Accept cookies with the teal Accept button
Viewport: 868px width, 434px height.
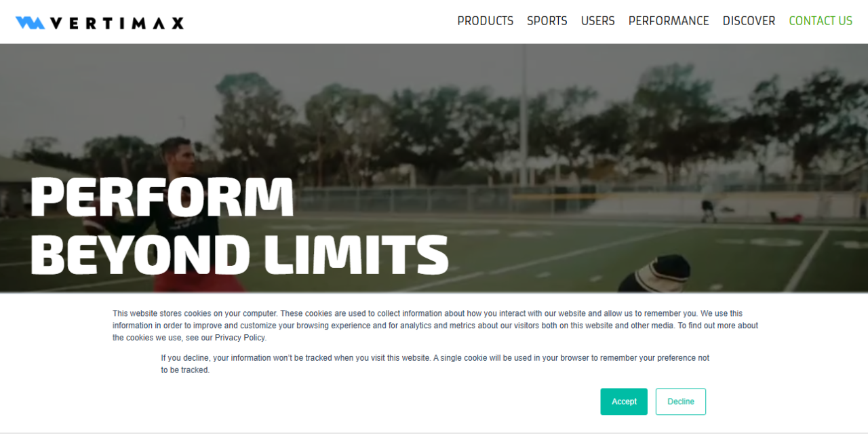(624, 401)
